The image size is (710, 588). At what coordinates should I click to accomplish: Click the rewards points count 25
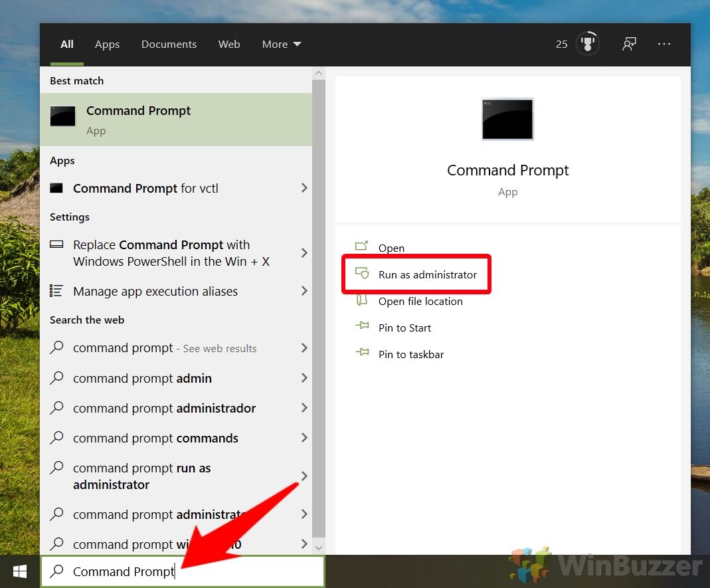click(561, 45)
